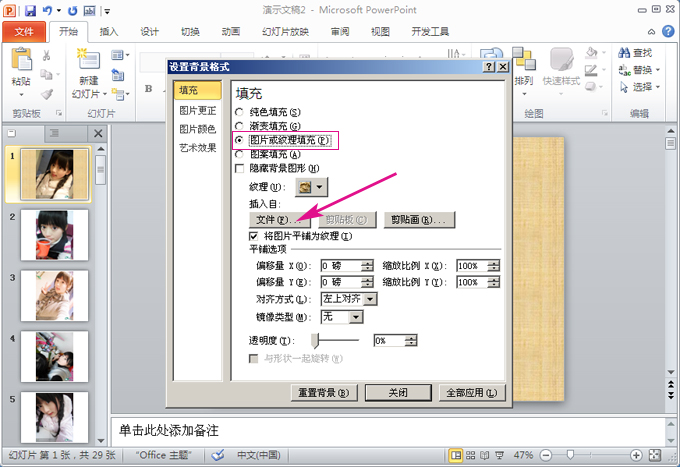Select Pattern fill (图案填充) radio button
Image resolution: width=680 pixels, height=467 pixels.
[239, 154]
